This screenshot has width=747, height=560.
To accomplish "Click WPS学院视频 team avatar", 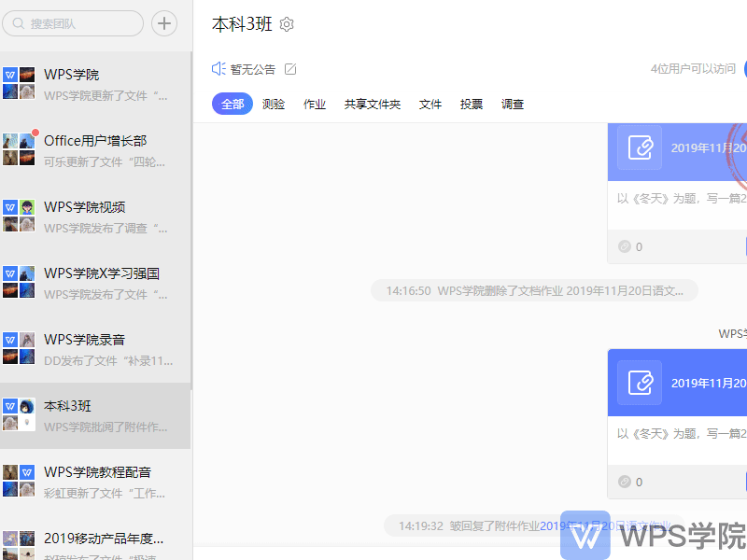I will coord(19,216).
